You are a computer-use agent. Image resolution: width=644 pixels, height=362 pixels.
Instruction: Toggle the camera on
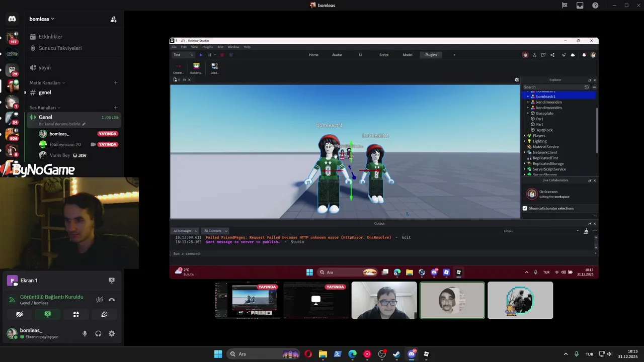click(x=19, y=314)
